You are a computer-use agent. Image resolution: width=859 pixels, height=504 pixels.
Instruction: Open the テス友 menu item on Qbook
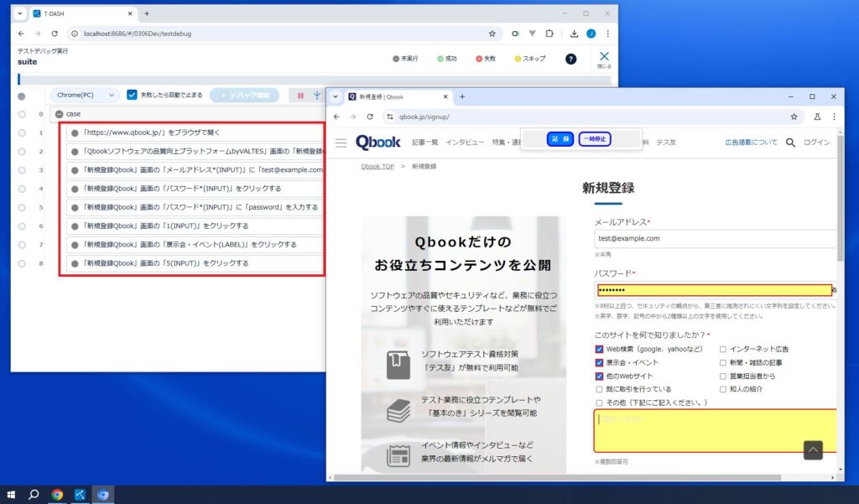(x=666, y=143)
